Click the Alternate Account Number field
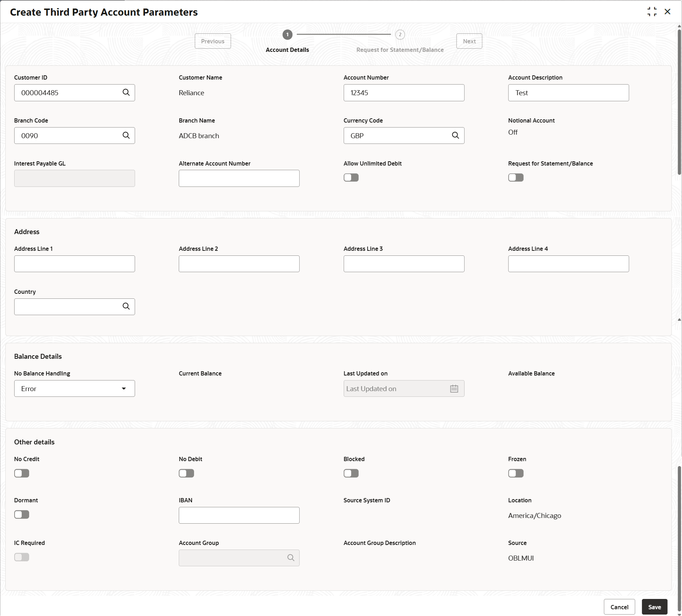682x616 pixels. coord(239,178)
